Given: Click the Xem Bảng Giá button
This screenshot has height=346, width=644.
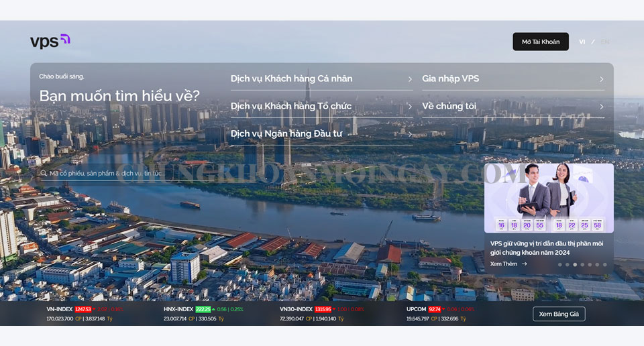Looking at the screenshot, I should click(559, 314).
